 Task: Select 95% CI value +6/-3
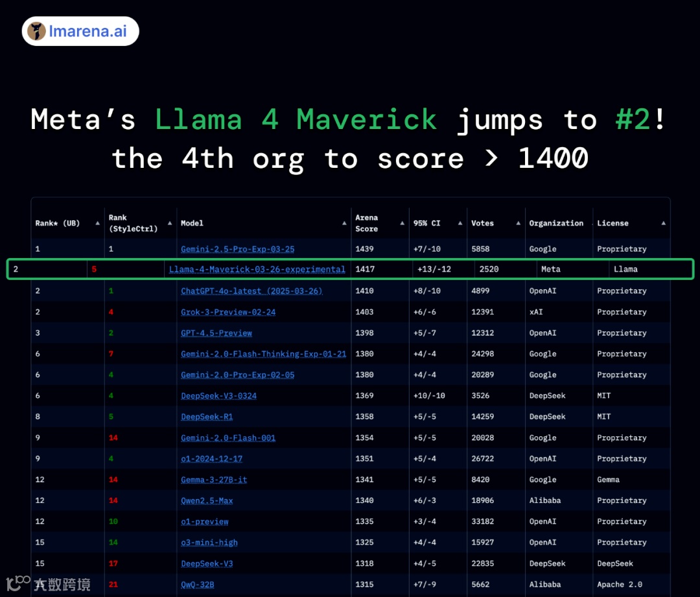tap(425, 501)
